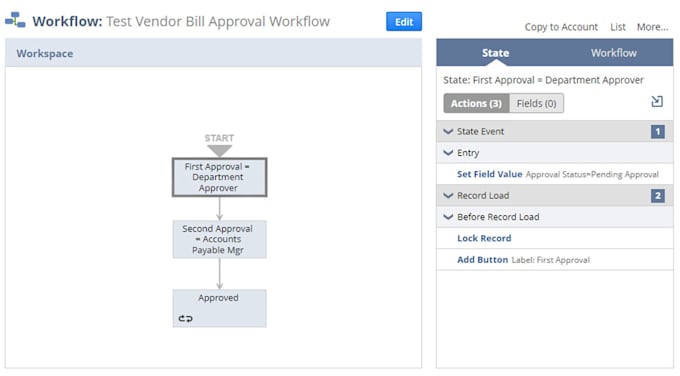Viewport: 680px width, 376px height.
Task: Click the START triangle marker
Action: pyautogui.click(x=219, y=150)
